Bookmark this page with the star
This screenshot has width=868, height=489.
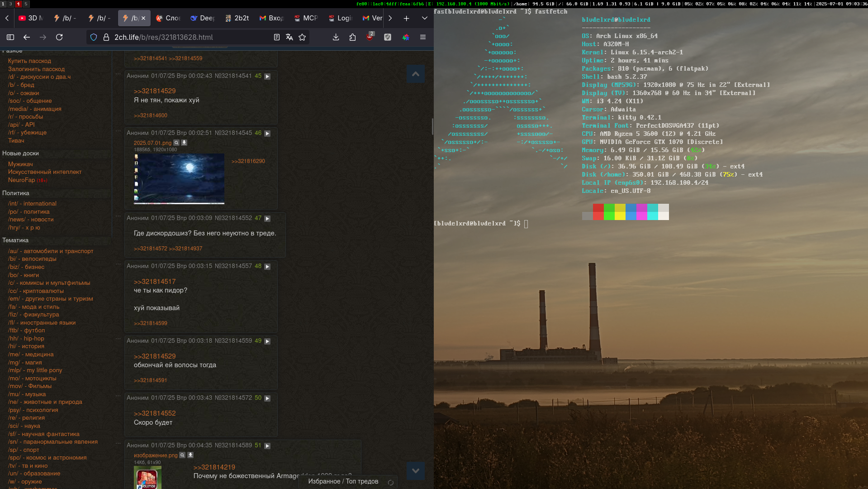(302, 38)
